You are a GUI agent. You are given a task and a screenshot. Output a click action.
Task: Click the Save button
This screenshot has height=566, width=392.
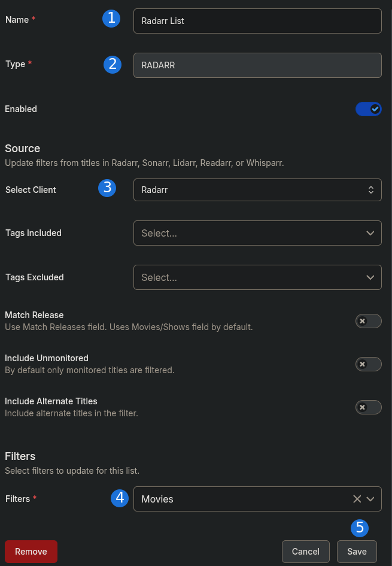357,552
